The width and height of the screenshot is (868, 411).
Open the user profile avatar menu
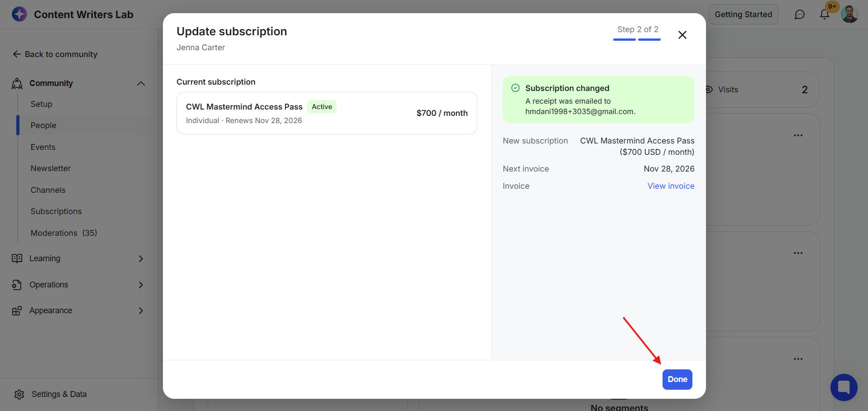click(x=849, y=14)
